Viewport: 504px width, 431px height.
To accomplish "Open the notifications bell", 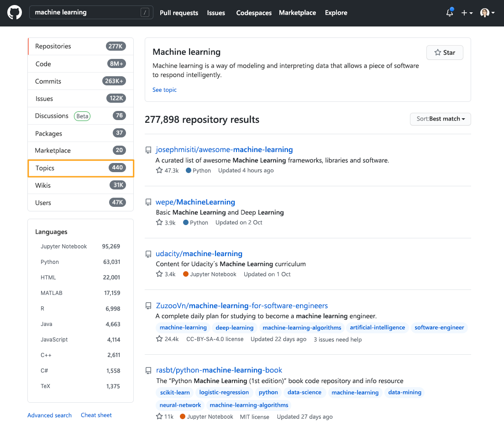I will point(450,12).
